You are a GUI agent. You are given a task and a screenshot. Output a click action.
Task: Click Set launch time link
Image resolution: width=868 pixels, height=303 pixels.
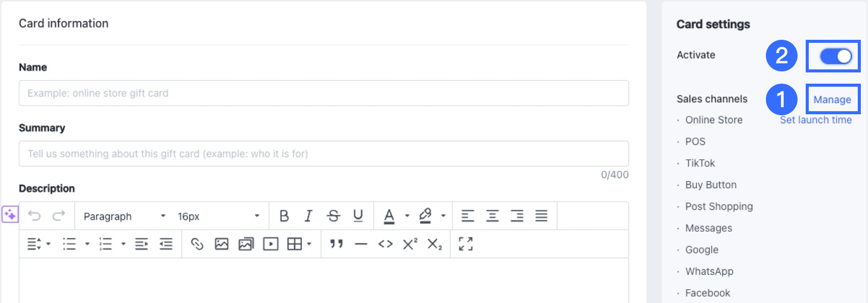pyautogui.click(x=816, y=120)
